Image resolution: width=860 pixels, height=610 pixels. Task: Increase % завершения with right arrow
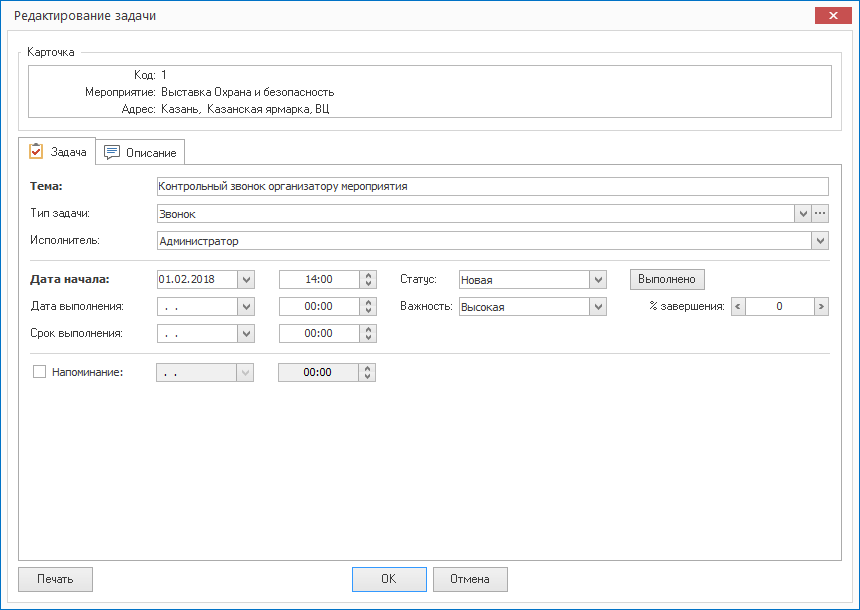(821, 306)
